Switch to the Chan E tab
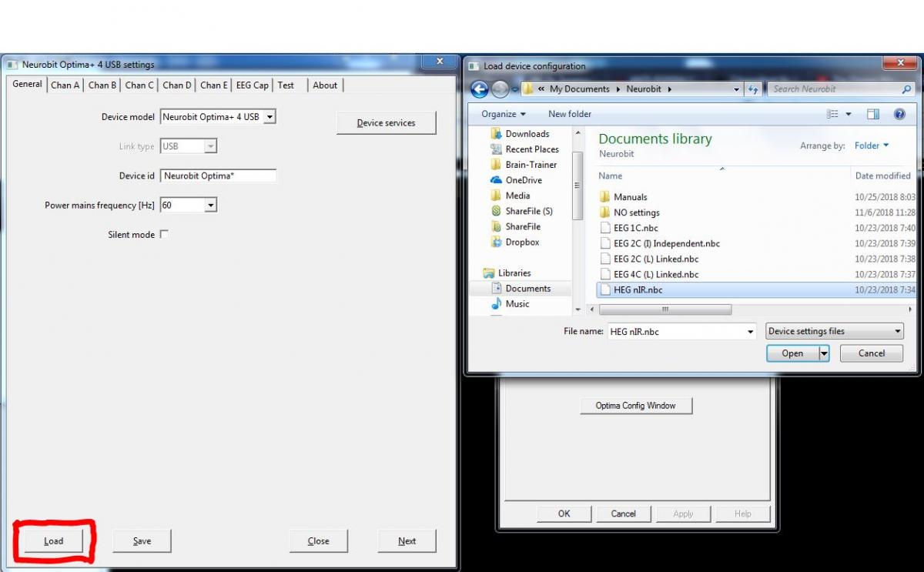The height and width of the screenshot is (572, 924). pyautogui.click(x=214, y=85)
